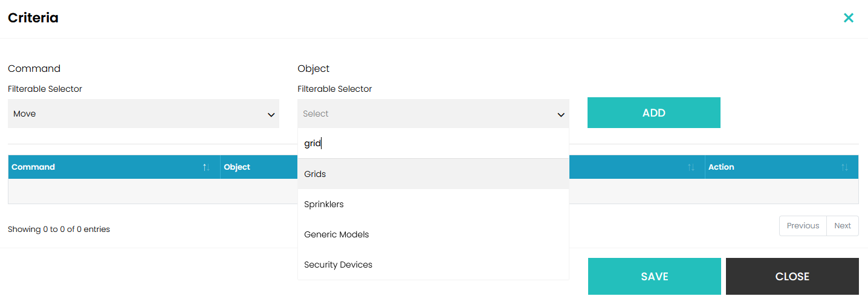Click the Command column header
This screenshot has height=302, width=868.
point(34,167)
